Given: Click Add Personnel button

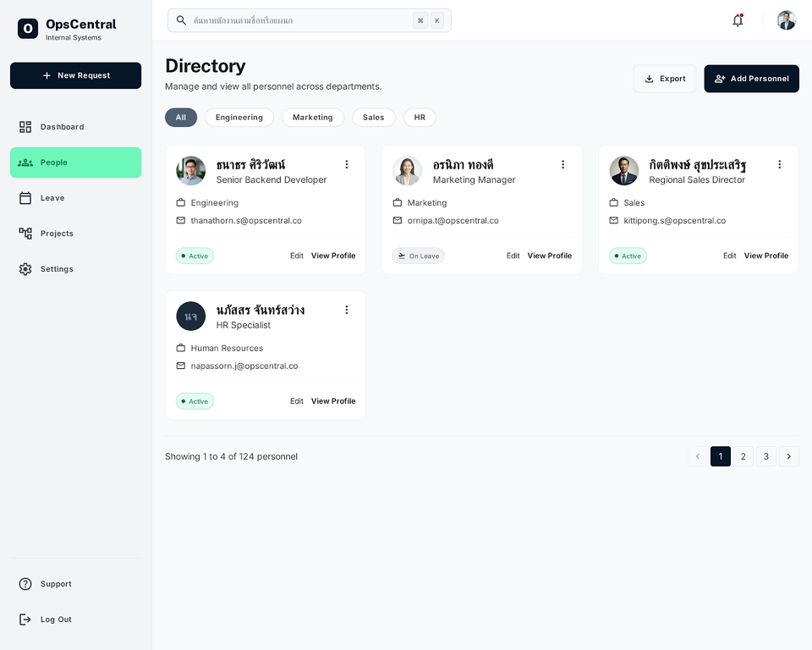Looking at the screenshot, I should click(751, 79).
